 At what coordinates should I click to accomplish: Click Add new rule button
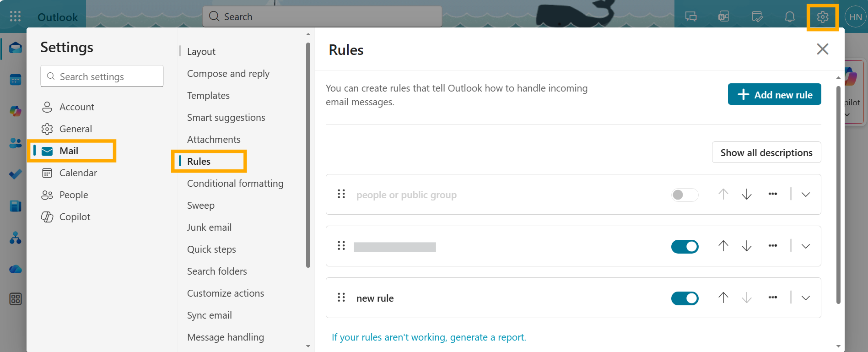(774, 94)
